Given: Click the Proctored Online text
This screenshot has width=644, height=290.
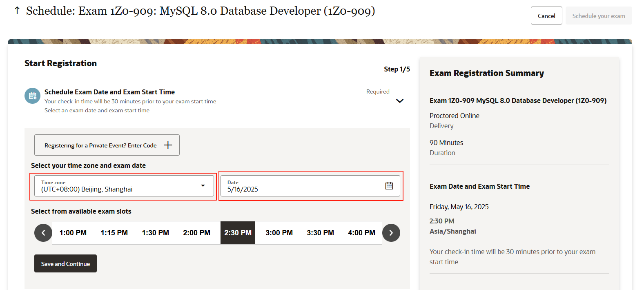Looking at the screenshot, I should coord(455,116).
